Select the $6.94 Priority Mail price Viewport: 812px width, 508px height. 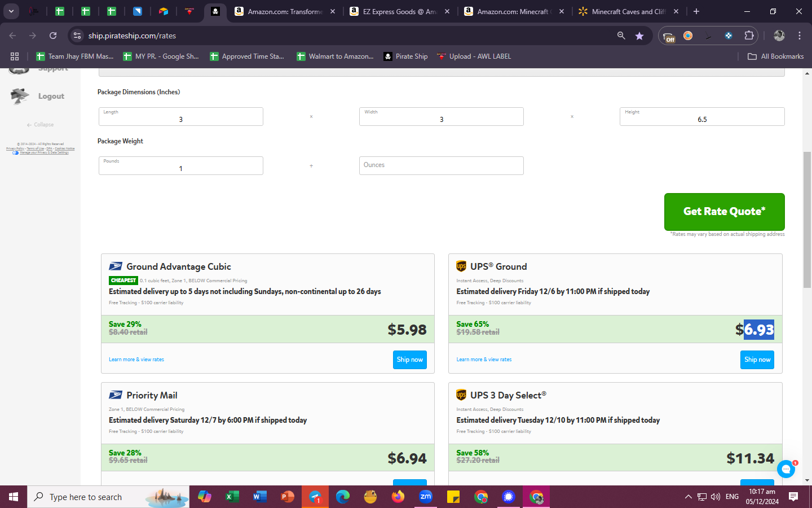pos(407,458)
